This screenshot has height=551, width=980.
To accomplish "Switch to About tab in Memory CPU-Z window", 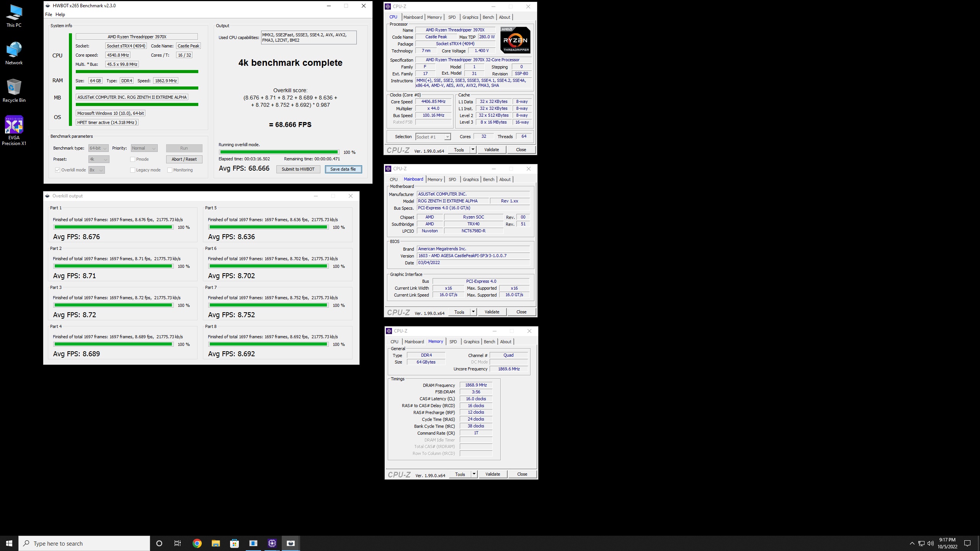I will point(505,342).
